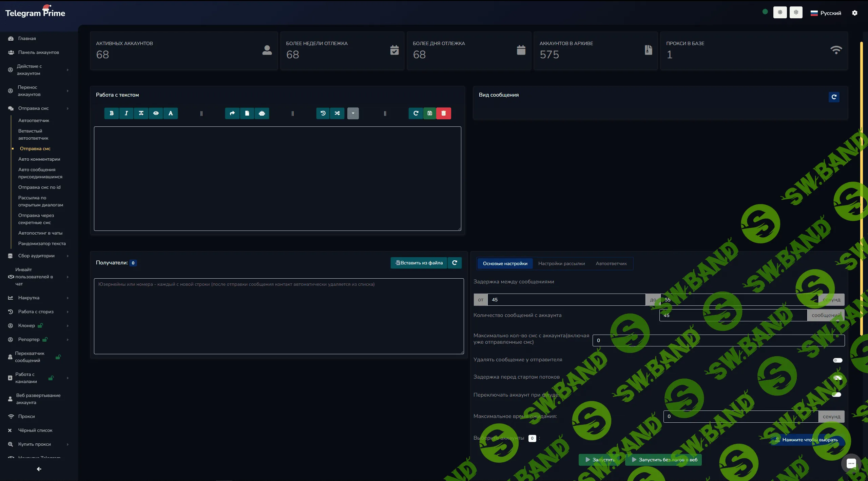Click red trash icon to delete text

click(x=443, y=113)
